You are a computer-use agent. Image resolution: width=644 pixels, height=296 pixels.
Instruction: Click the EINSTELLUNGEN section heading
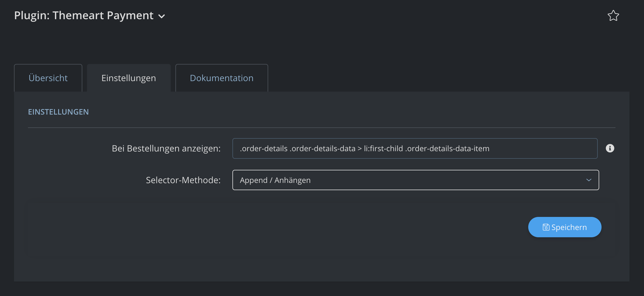click(x=58, y=112)
